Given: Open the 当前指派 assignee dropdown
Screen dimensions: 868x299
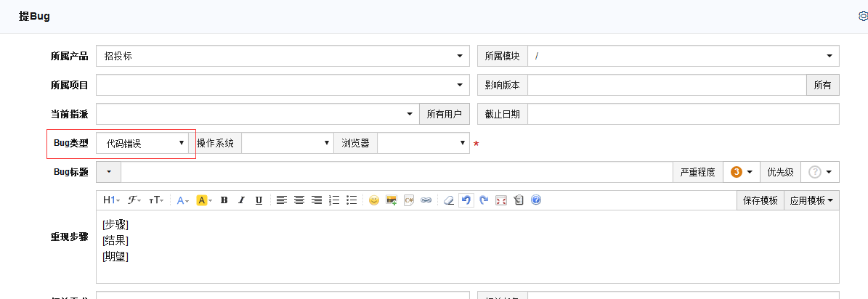Looking at the screenshot, I should click(x=257, y=114).
